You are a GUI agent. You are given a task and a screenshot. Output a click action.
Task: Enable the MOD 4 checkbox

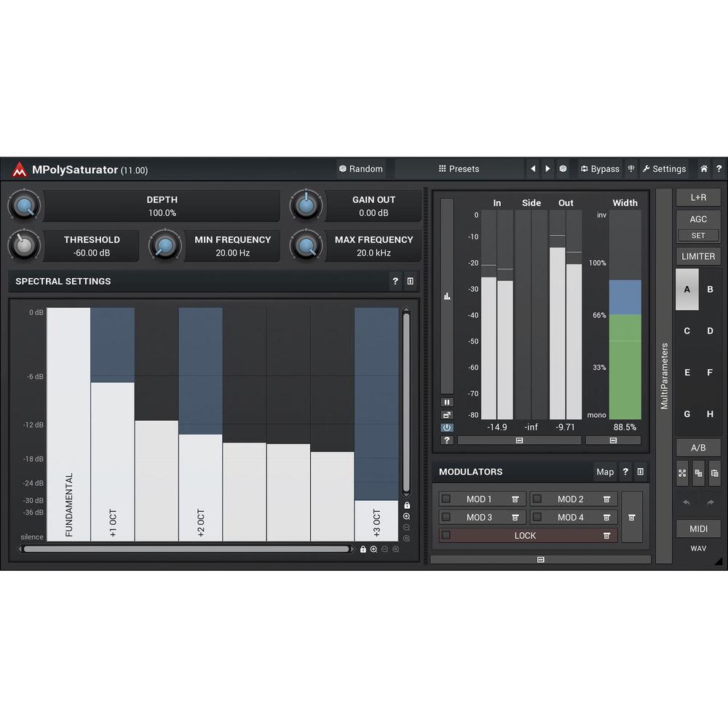pyautogui.click(x=537, y=518)
